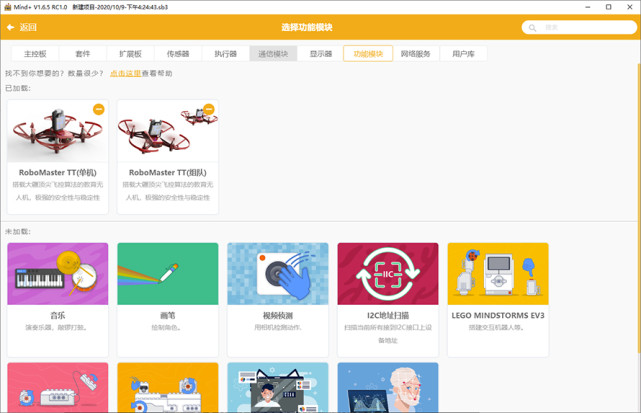This screenshot has height=413, width=641.
Task: Load the 视频侦测 video detection image
Action: click(x=278, y=274)
